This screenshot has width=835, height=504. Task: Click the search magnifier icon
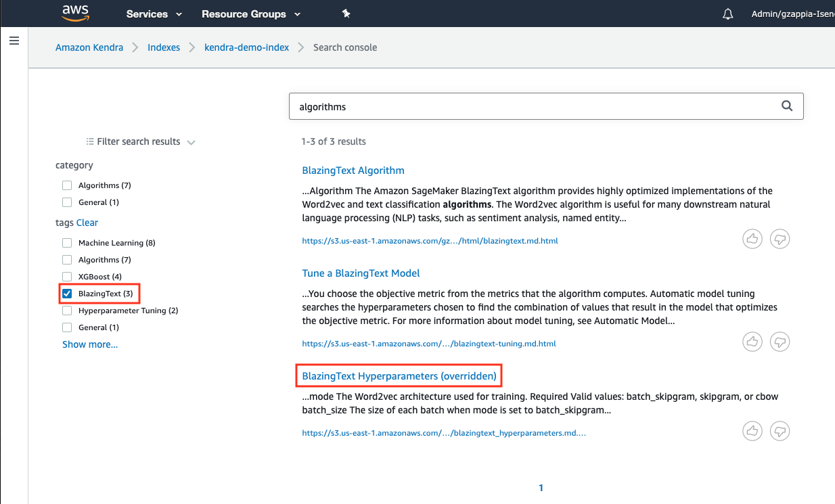tap(786, 106)
